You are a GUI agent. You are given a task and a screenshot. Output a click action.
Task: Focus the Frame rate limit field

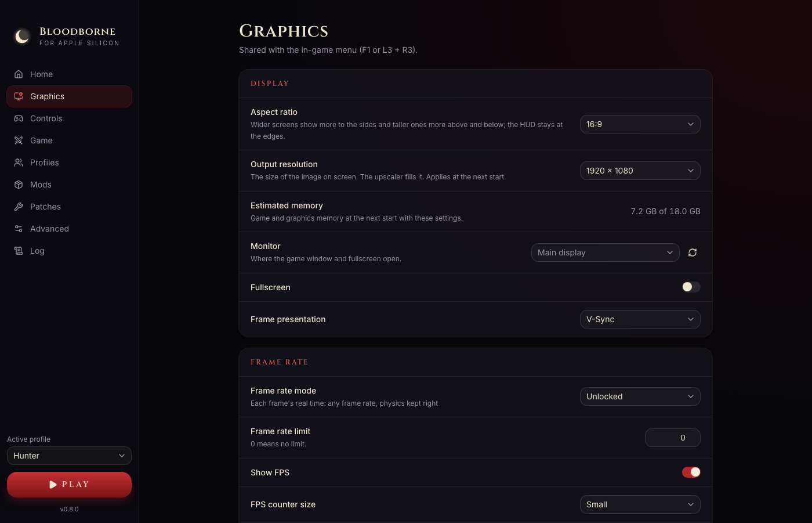[x=673, y=438]
